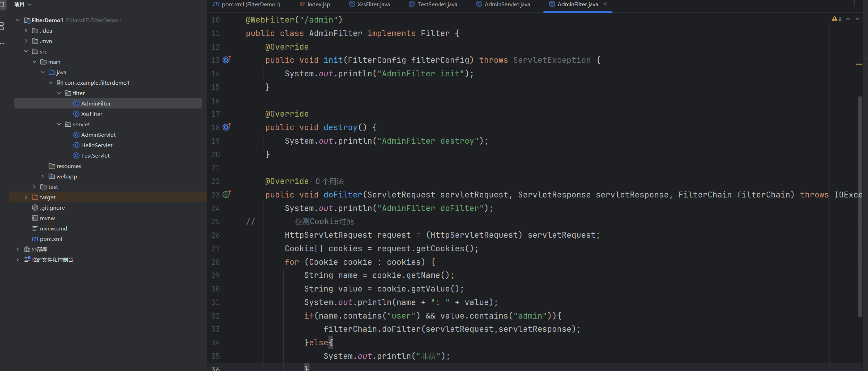This screenshot has width=868, height=371.
Task: Click the AdminFilter class icon in tree
Action: coord(76,103)
